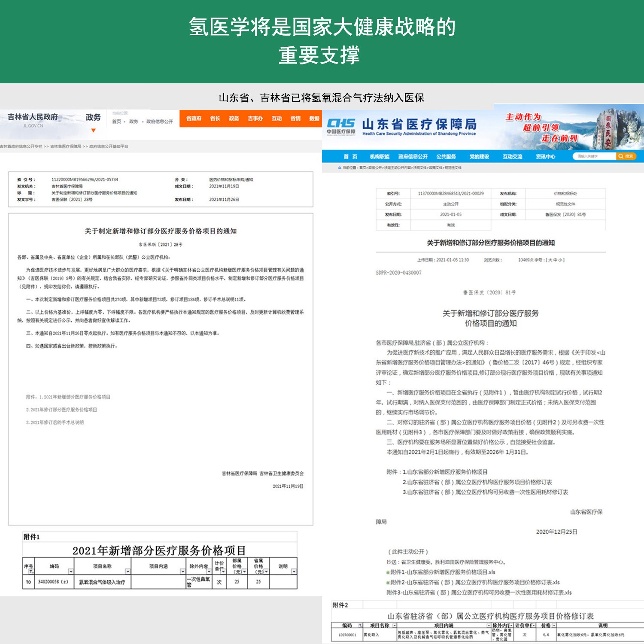Screen dimensions: 644x644
Task: Click the Jilin Provincial Government logo
Action: click(x=33, y=120)
